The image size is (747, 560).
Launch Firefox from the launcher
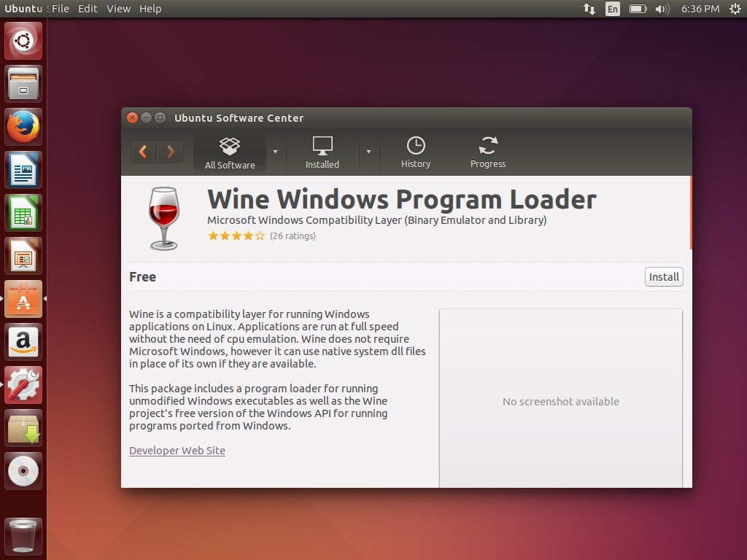click(x=23, y=127)
